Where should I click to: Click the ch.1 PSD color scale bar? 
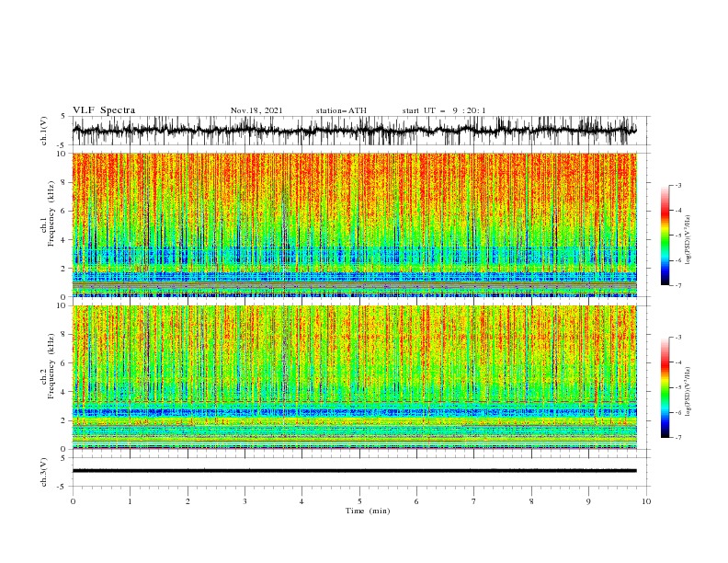pos(665,236)
